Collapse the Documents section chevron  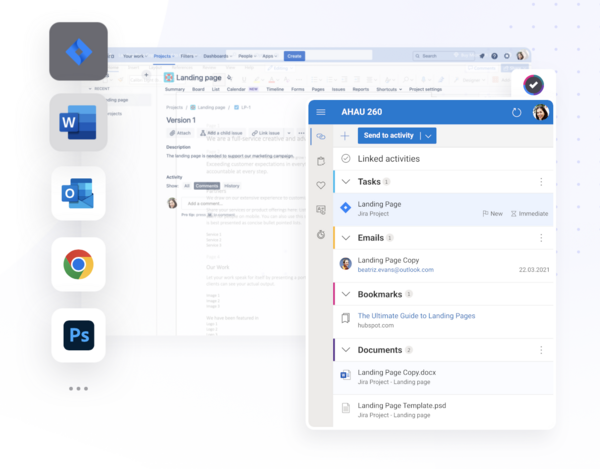[346, 350]
